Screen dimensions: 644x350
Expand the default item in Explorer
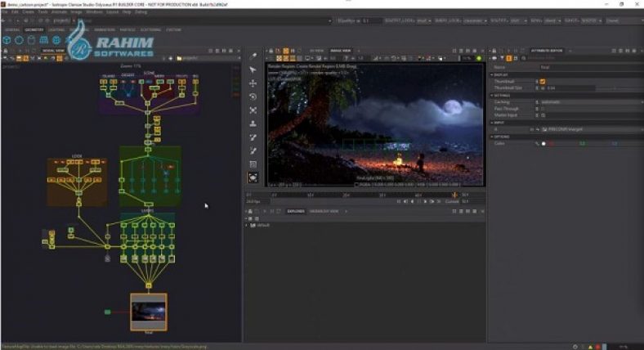[248, 225]
